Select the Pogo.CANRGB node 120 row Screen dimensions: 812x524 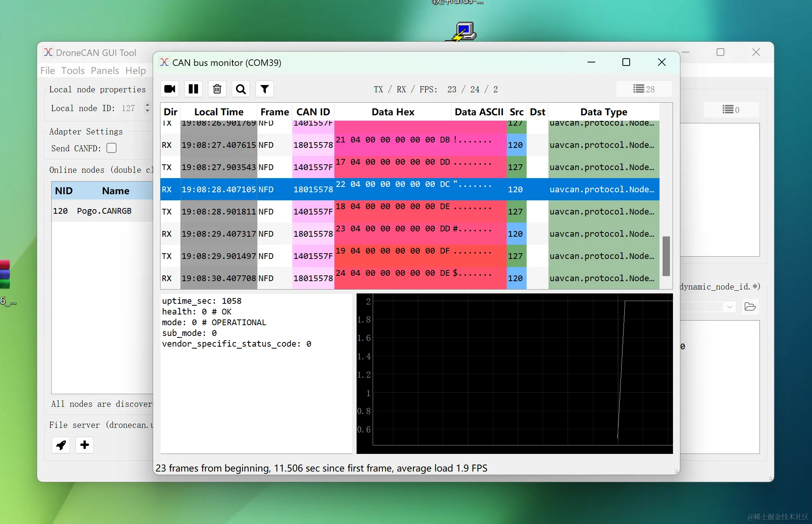[x=103, y=211]
